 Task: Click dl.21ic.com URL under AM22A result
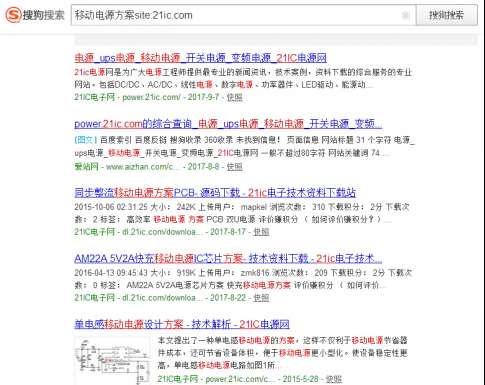point(162,297)
